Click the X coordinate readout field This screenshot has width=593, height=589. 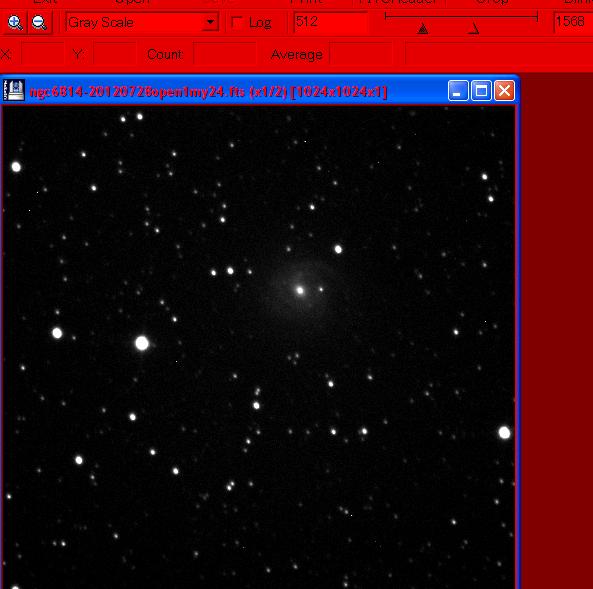coord(42,55)
